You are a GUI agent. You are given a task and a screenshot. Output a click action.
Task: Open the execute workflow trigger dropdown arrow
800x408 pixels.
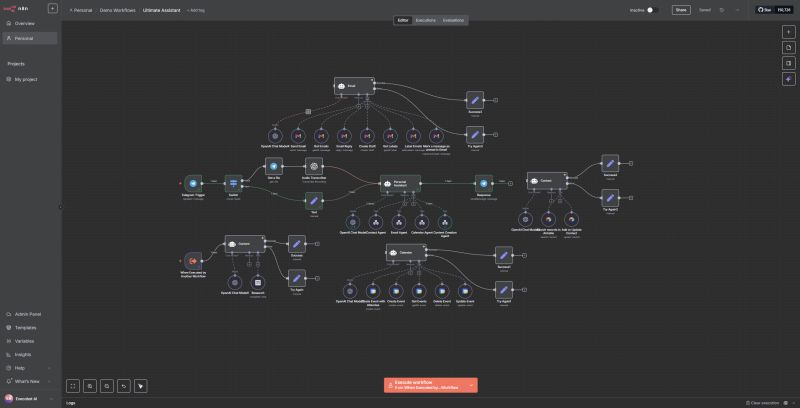pos(471,385)
